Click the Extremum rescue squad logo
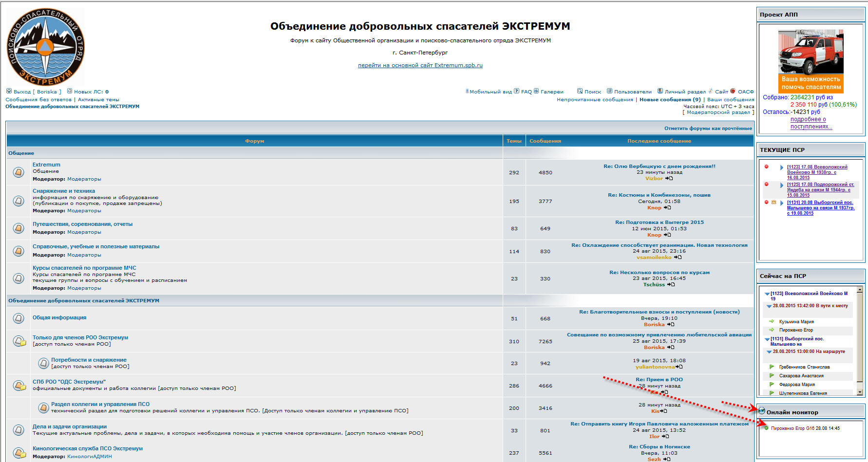Image resolution: width=868 pixels, height=462 pixels. tap(45, 47)
